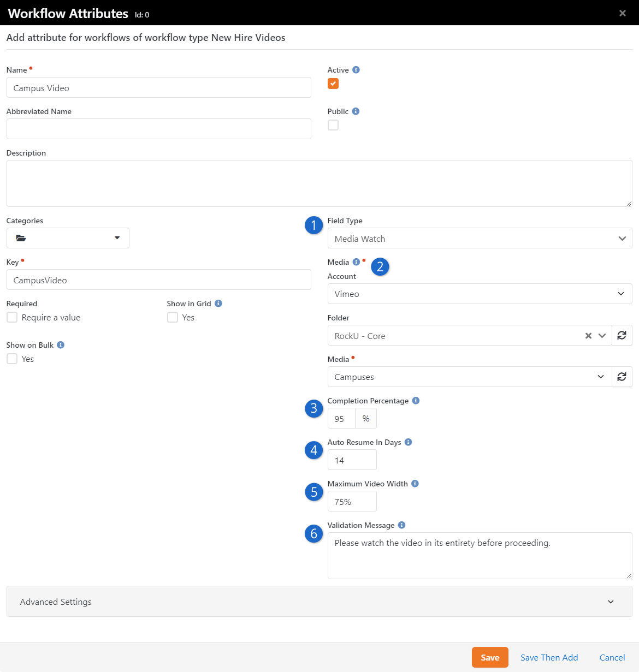Click the Maximum Video Width field

click(x=352, y=501)
